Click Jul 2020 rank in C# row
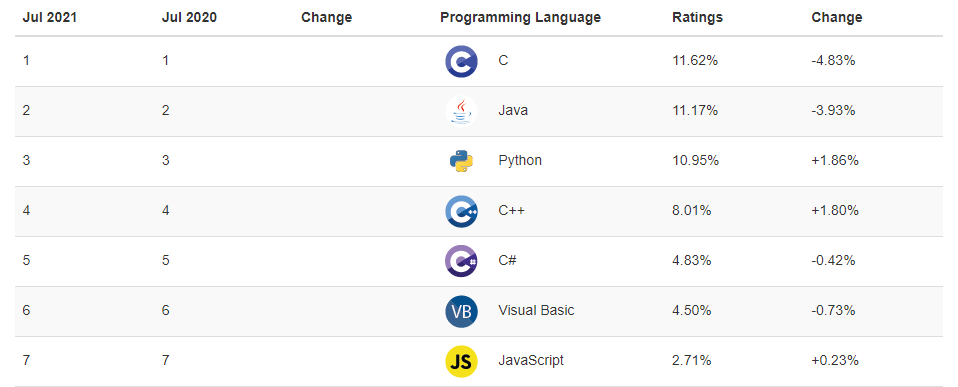The image size is (958, 387). pos(166,260)
